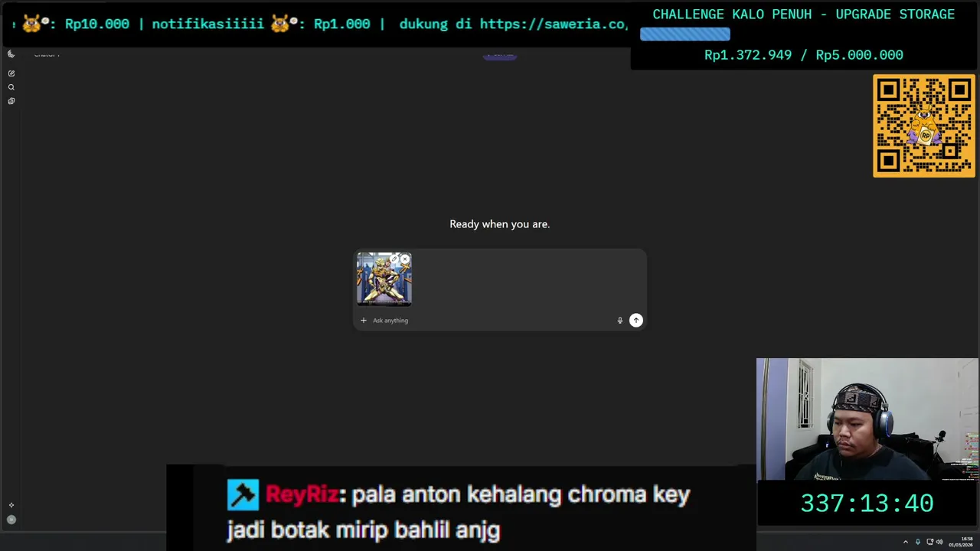Open search chats in the left sidebar
Image resolution: width=980 pixels, height=551 pixels.
pyautogui.click(x=11, y=87)
